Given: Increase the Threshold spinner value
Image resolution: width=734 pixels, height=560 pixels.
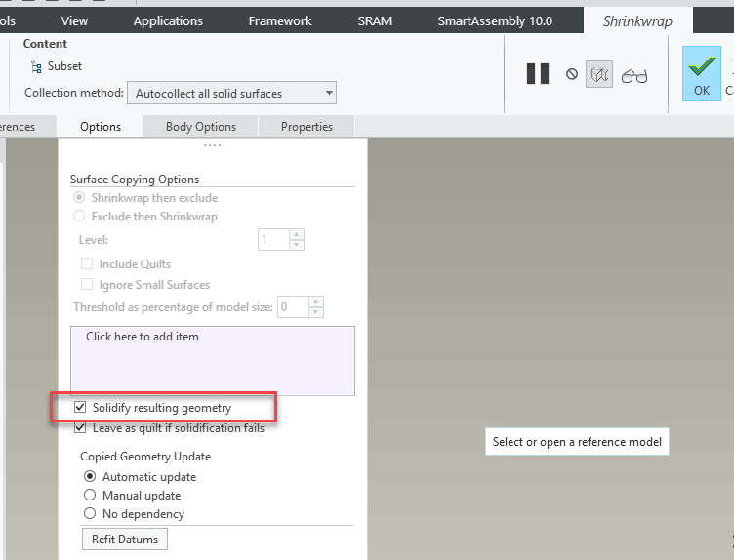Looking at the screenshot, I should point(316,301).
